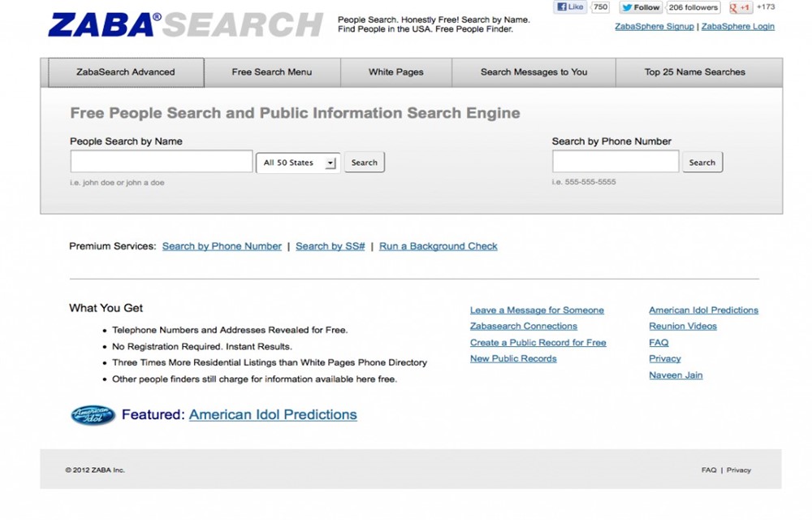The height and width of the screenshot is (520, 812).
Task: Click the 'Three Times More Residential Listings' bullet
Action: coord(270,362)
